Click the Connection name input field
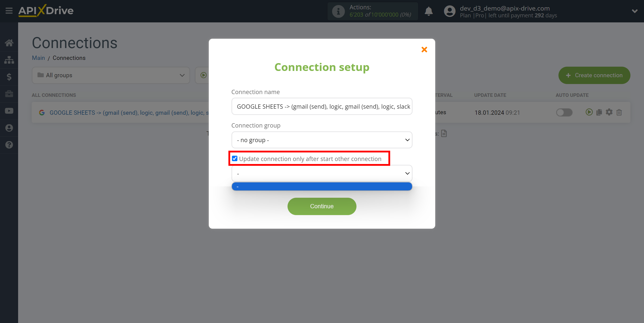 (x=321, y=106)
